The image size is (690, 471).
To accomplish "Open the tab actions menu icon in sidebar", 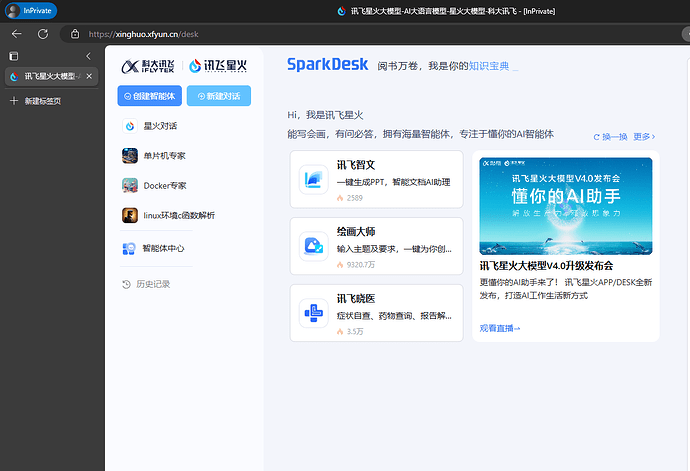I will [x=14, y=56].
